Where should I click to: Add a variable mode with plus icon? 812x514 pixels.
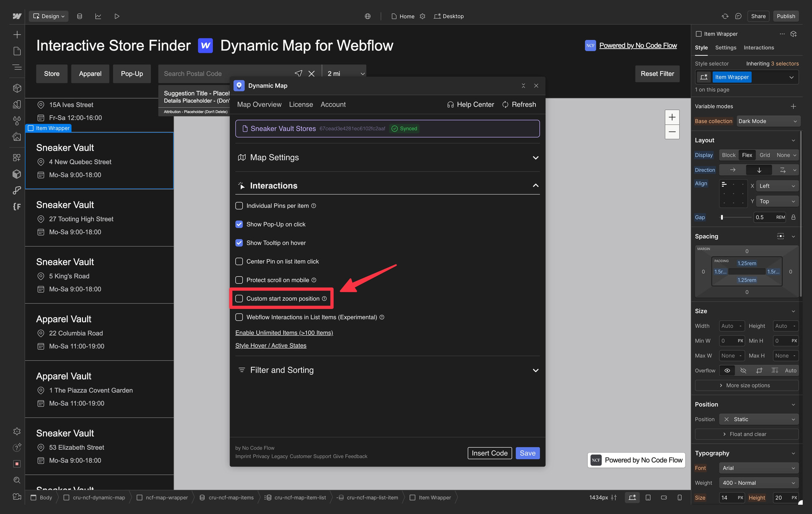pyautogui.click(x=793, y=106)
